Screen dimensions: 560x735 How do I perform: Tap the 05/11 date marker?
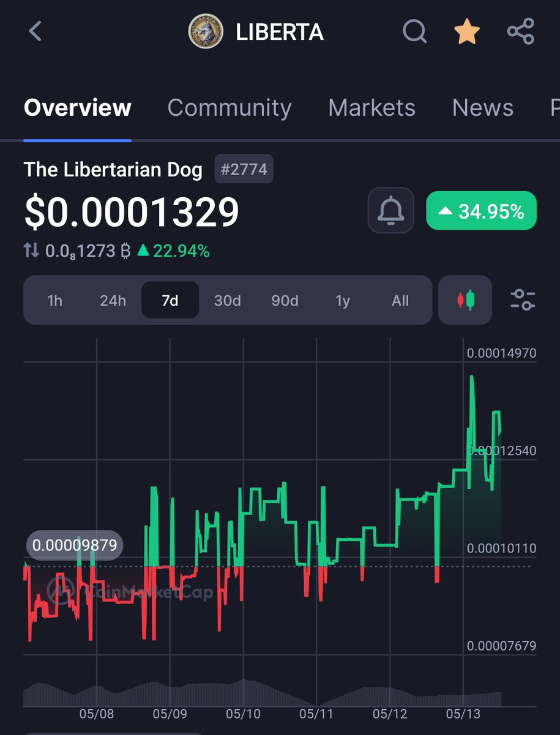pos(316,714)
